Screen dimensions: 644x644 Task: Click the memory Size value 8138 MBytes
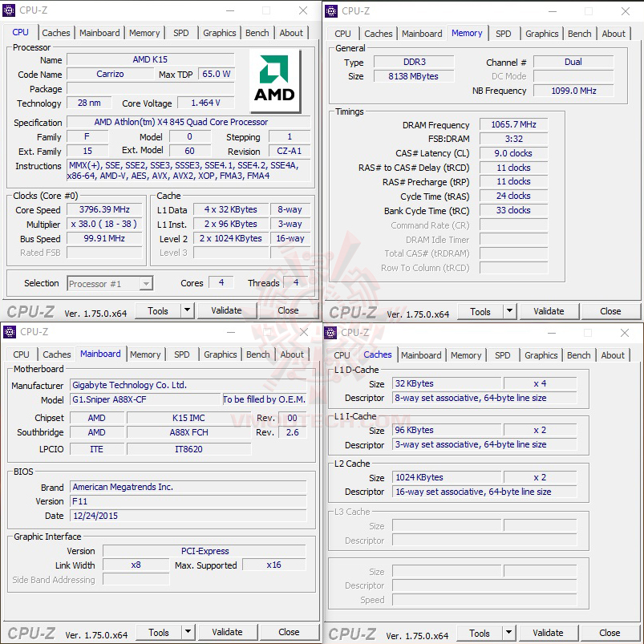coord(414,76)
